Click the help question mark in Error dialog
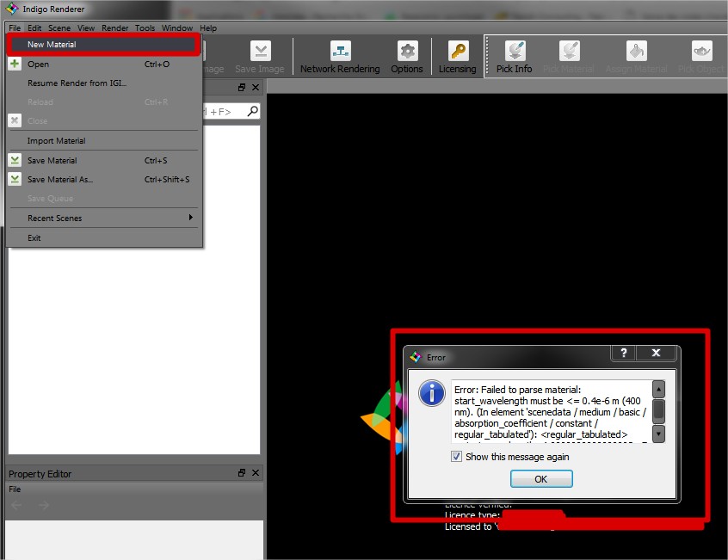The image size is (728, 560). 624,353
